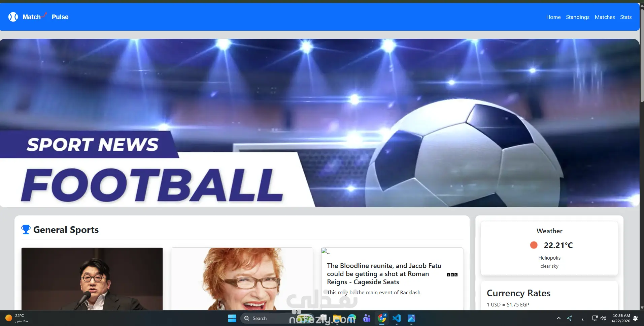Click the trophy icon beside General Sports
644x326 pixels.
[26, 230]
